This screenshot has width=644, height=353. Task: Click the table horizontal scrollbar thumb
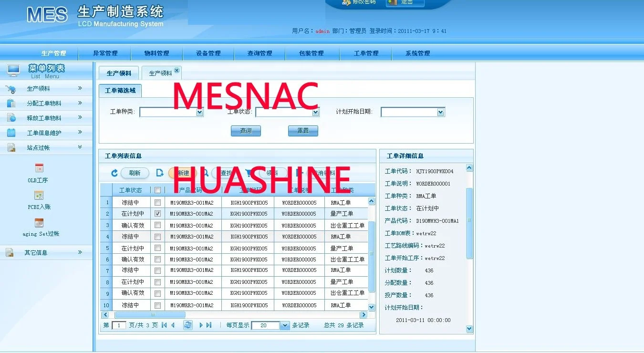[x=150, y=315]
